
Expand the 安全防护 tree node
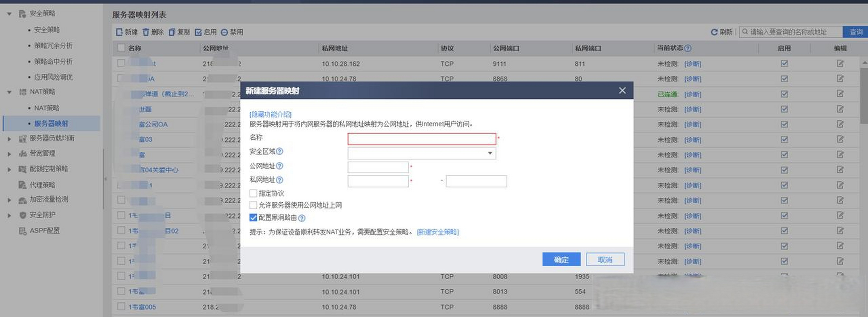(x=9, y=215)
